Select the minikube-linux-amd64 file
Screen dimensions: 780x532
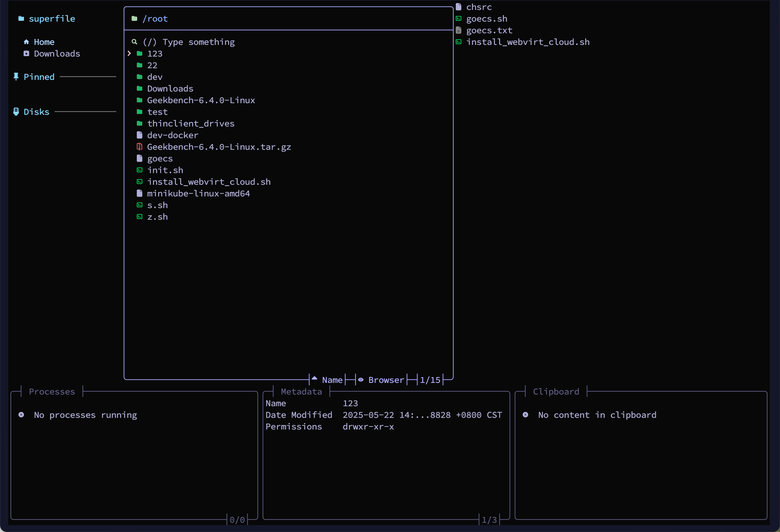click(198, 193)
